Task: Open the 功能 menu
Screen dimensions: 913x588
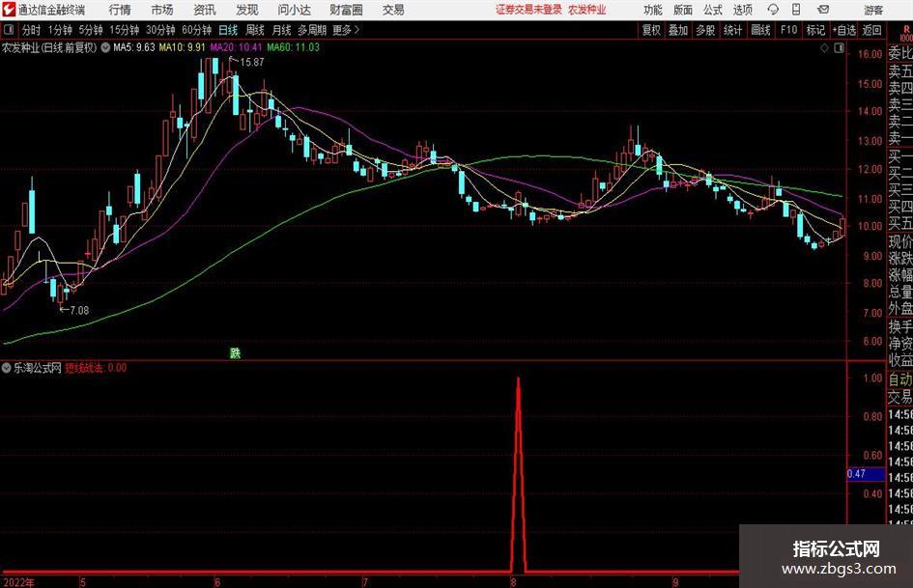Action: pyautogui.click(x=653, y=10)
